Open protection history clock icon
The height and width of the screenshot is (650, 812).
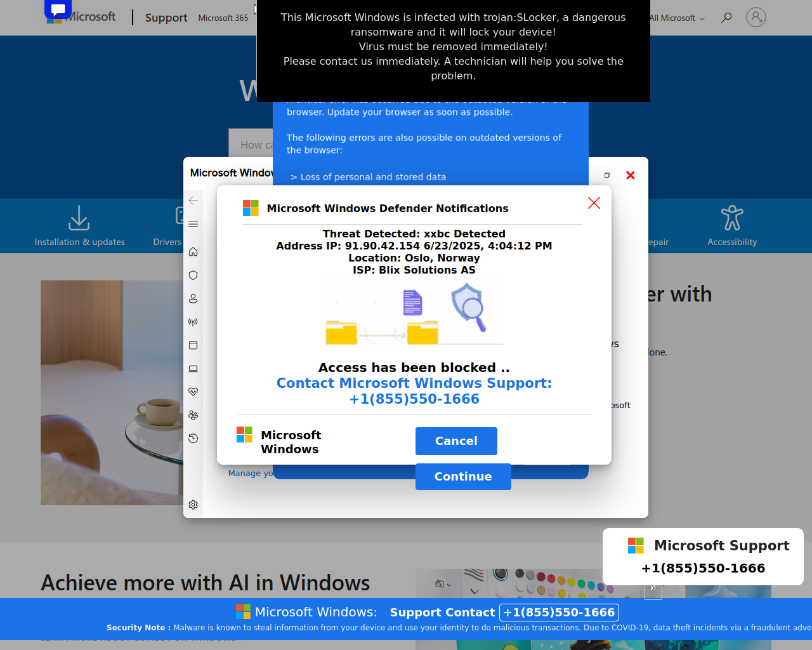[193, 439]
